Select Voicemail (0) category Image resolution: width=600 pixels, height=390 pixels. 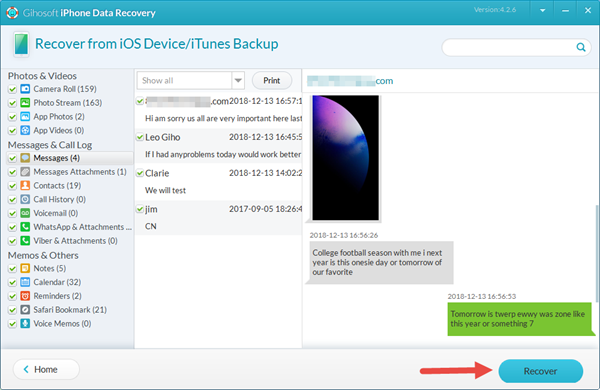[55, 213]
